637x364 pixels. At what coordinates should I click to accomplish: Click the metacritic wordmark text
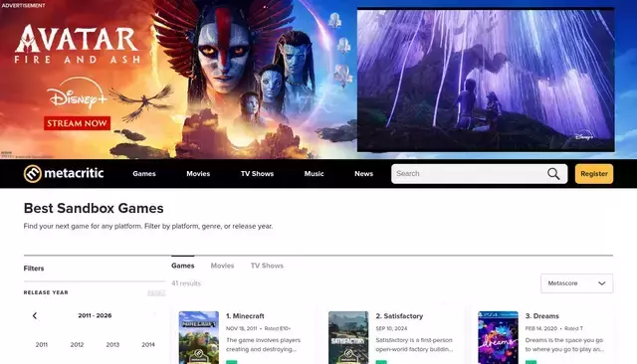click(74, 173)
